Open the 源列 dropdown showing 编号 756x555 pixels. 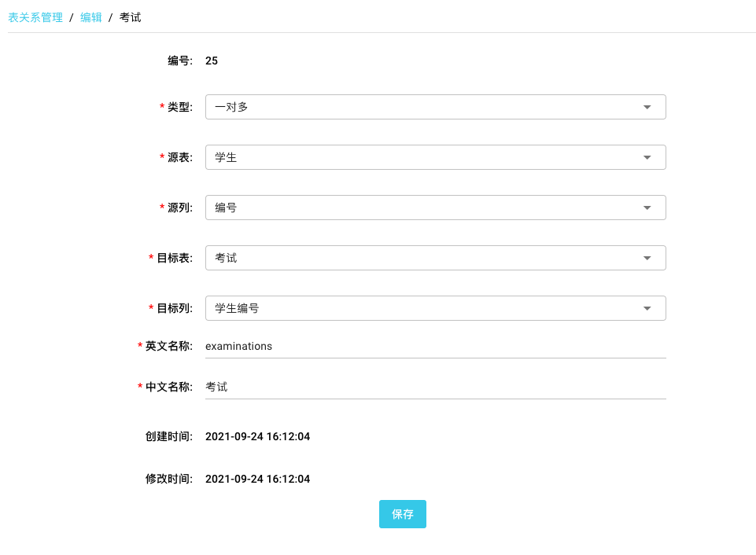tap(435, 208)
